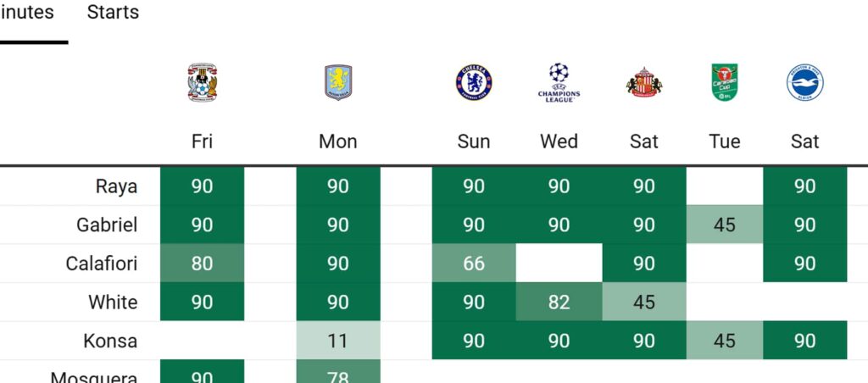Image resolution: width=868 pixels, height=383 pixels.
Task: Switch to the Starts tab
Action: [113, 12]
